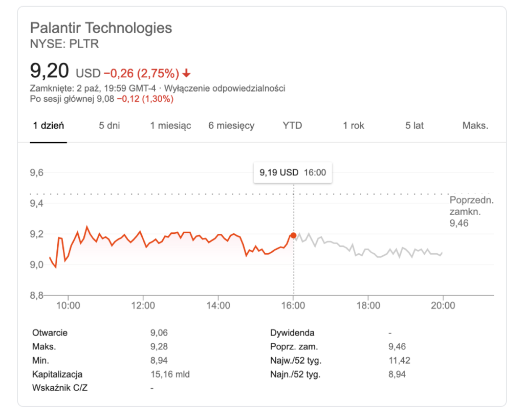
Task: Click the '9,2' y-axis label
Action: (37, 234)
